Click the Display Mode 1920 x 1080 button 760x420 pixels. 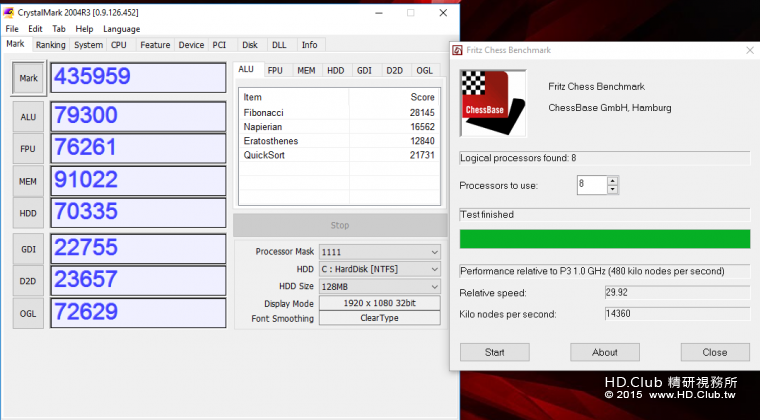click(380, 303)
